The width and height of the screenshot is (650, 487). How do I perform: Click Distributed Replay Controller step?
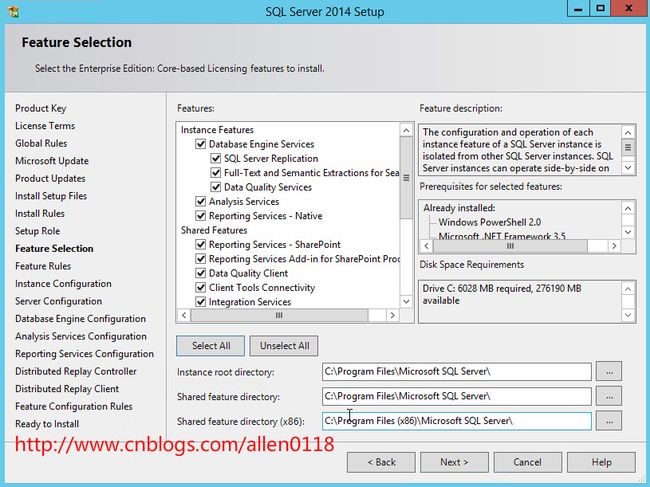[x=76, y=371]
